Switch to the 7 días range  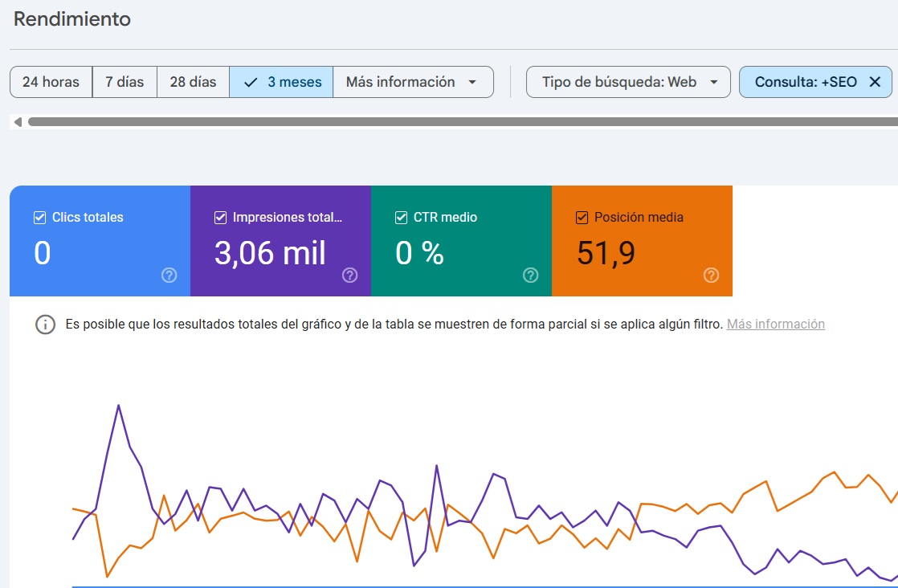(x=124, y=82)
